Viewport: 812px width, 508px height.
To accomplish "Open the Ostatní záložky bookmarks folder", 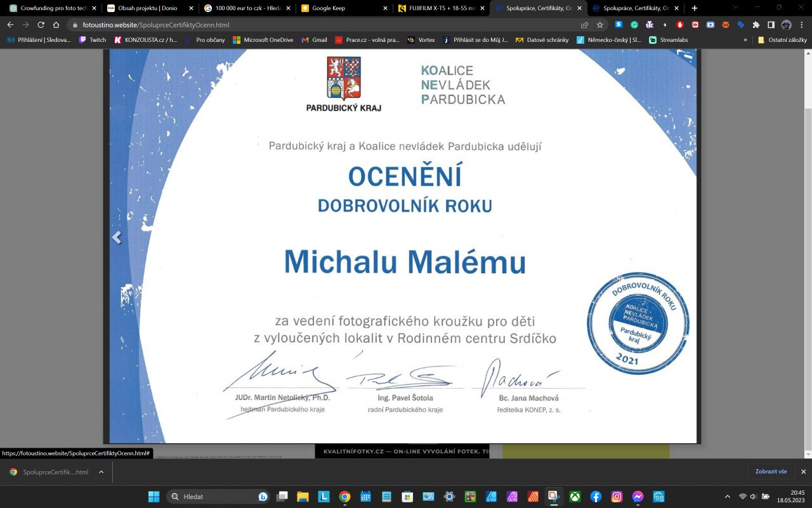I will click(782, 39).
